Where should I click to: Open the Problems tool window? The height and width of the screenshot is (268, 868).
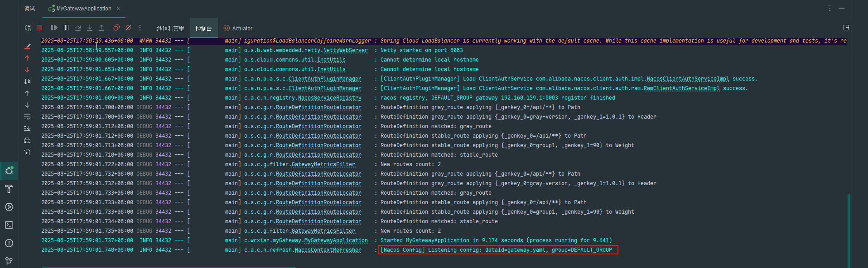[9, 243]
